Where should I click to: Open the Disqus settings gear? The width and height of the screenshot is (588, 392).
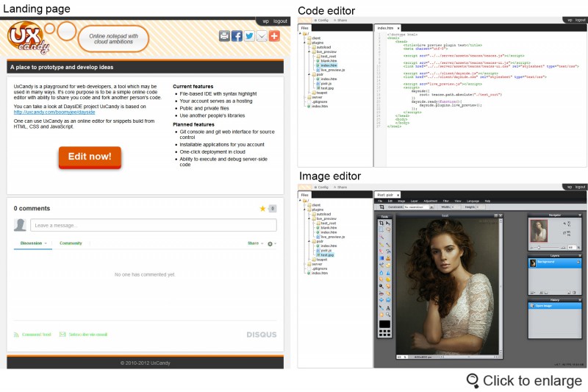click(x=270, y=243)
